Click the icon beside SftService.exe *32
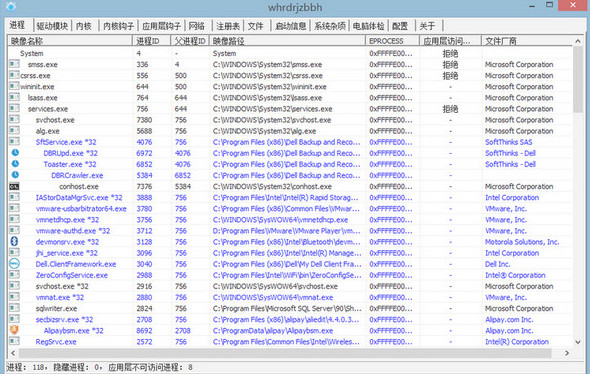Image resolution: width=590 pixels, height=374 pixels. click(x=14, y=142)
